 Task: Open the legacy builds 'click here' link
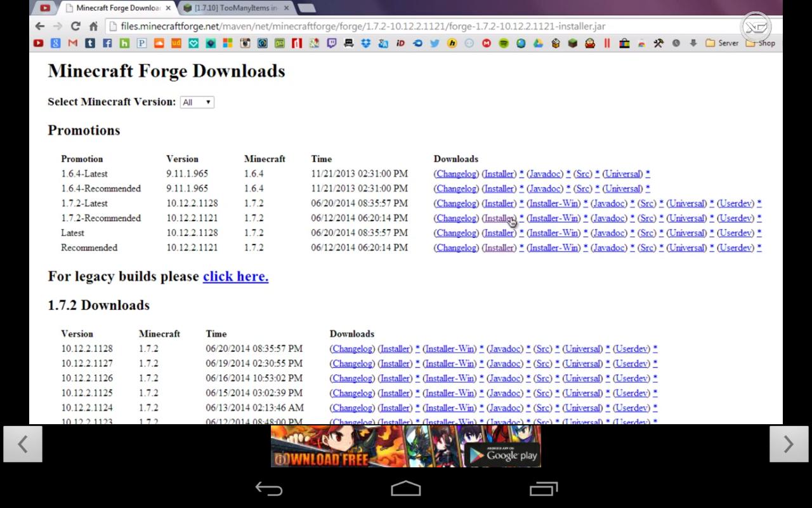235,277
